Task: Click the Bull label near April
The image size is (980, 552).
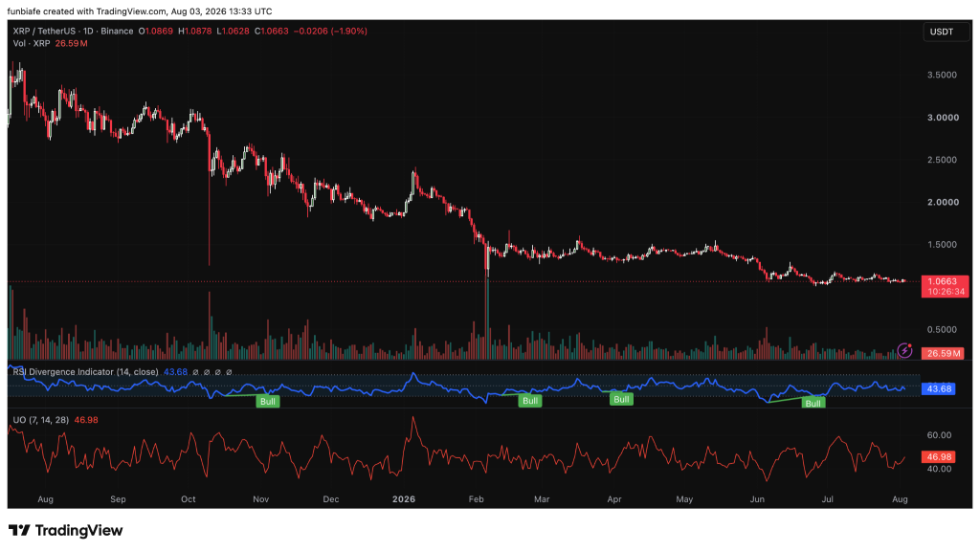Action: 621,399
